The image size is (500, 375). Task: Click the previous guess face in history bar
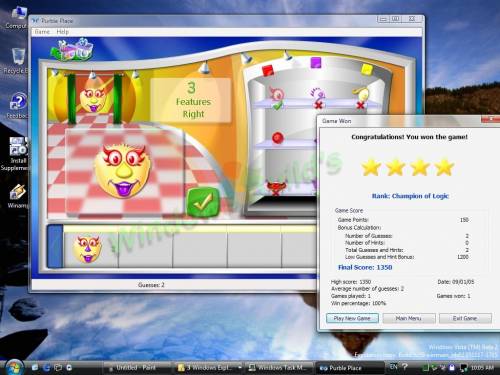(x=88, y=249)
